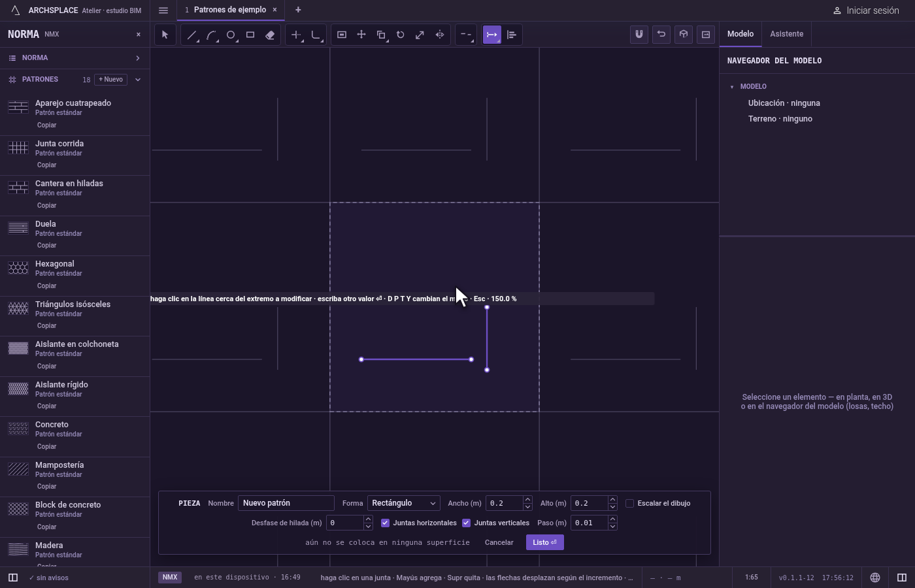Select Terreno · ninguno in model tree
915x588 pixels.
click(780, 119)
